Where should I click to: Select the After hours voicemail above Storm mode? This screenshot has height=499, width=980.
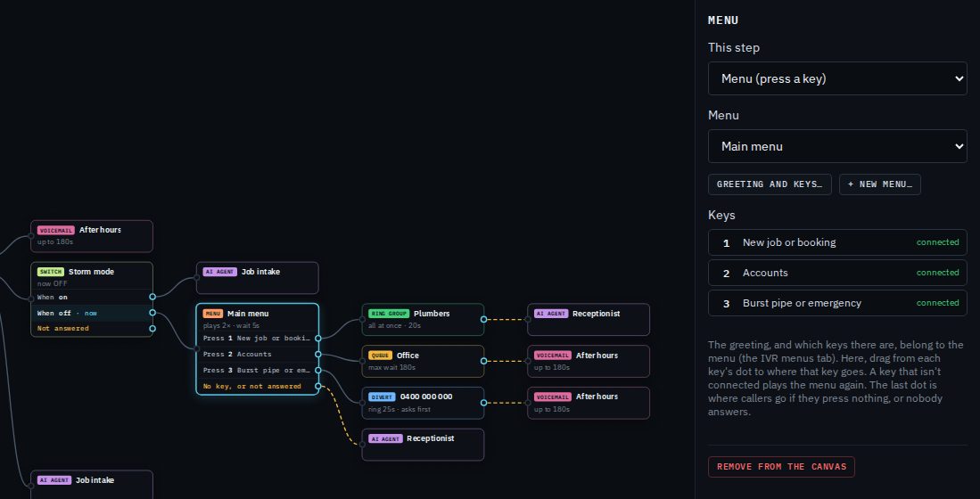point(91,236)
